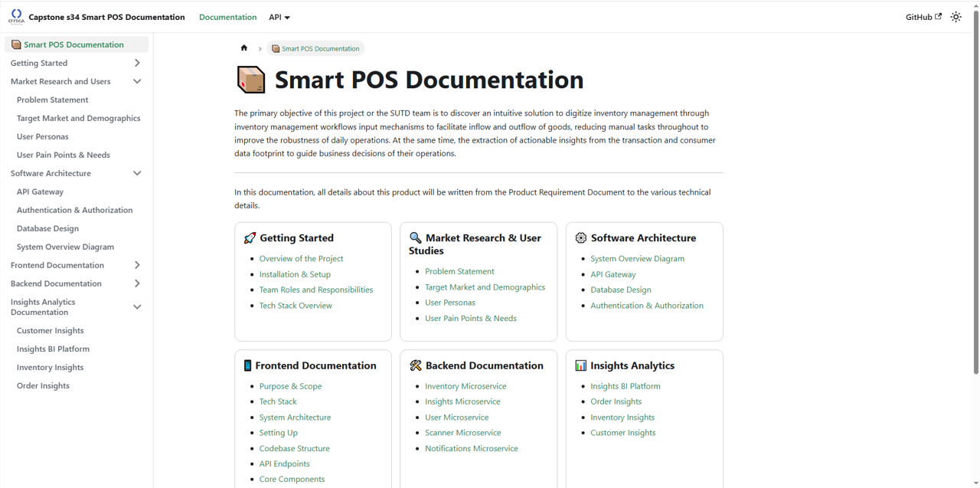Click Smart POS Documentation in the breadcrumb
Viewport: 980px width, 488px height.
[320, 47]
